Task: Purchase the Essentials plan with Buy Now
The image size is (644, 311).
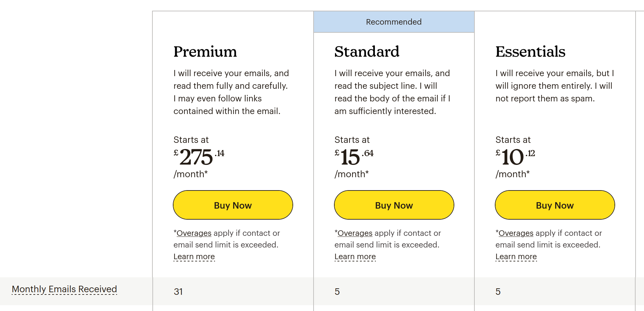Action: point(555,205)
